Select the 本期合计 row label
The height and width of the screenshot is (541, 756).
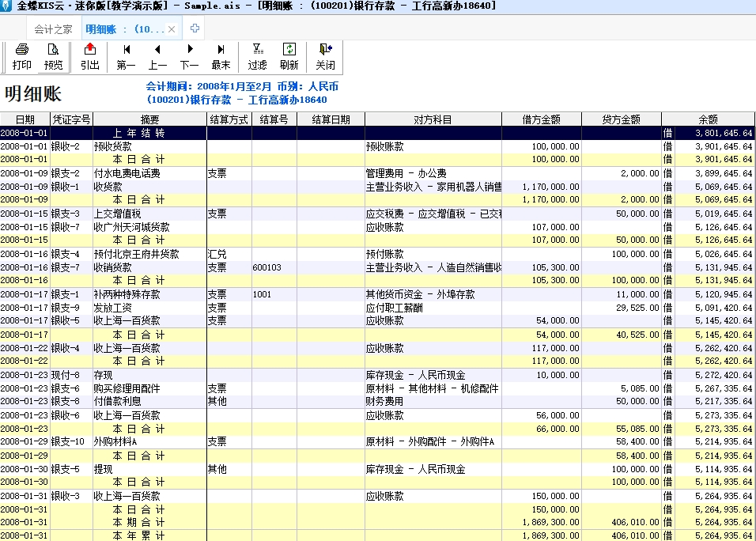[139, 522]
